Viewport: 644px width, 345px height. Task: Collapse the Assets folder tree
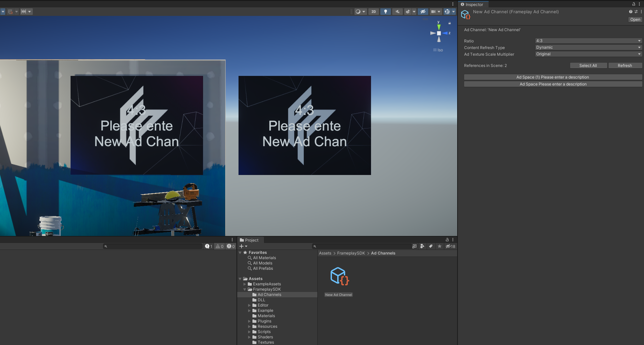click(x=240, y=279)
